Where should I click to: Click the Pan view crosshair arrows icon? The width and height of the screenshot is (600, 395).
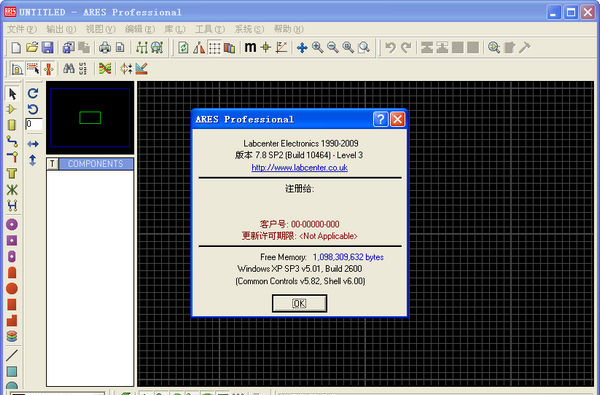coord(302,47)
